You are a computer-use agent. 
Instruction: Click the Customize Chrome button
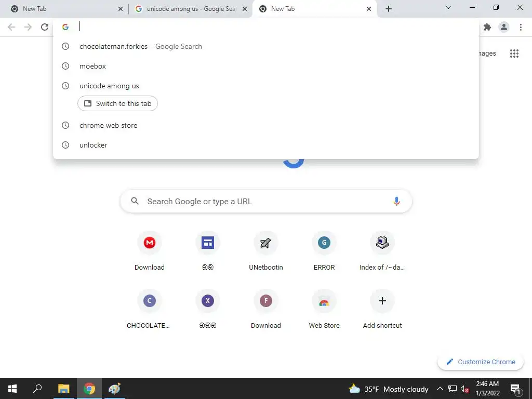coord(481,362)
